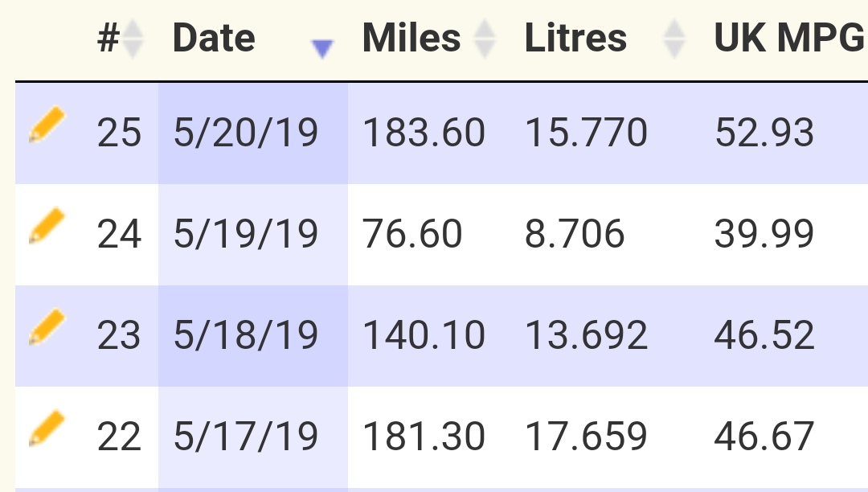The height and width of the screenshot is (492, 868).
Task: Click the pencil edit icon for entry 25
Action: coord(47,127)
